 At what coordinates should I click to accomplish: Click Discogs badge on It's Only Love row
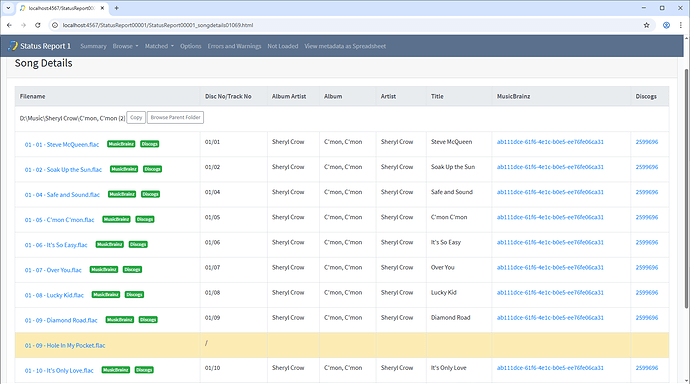[144, 370]
